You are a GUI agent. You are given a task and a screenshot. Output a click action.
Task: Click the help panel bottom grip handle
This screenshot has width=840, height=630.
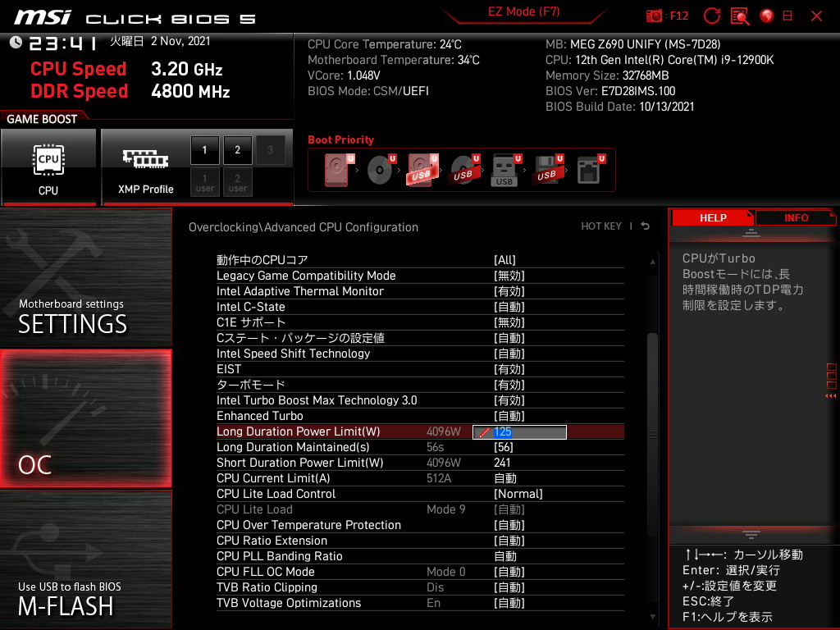click(751, 535)
